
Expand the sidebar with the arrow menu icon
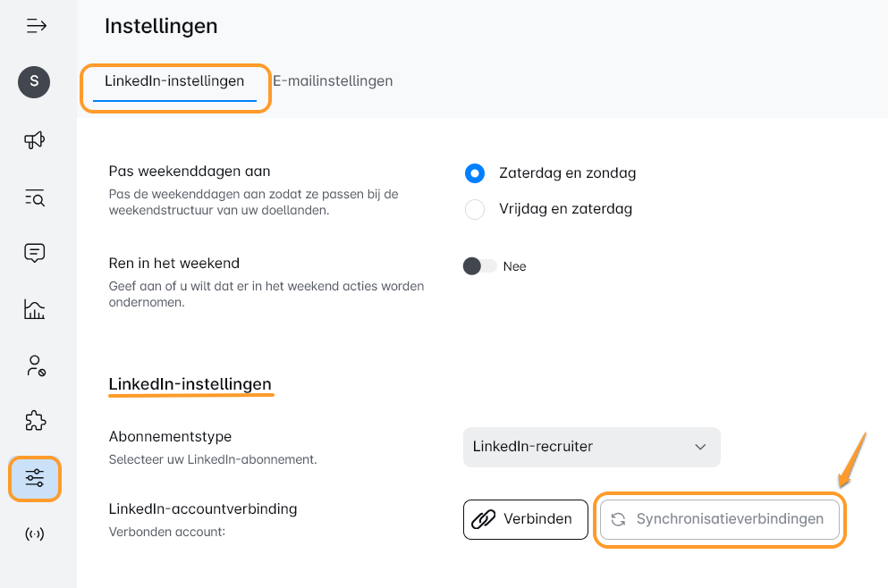tap(36, 26)
